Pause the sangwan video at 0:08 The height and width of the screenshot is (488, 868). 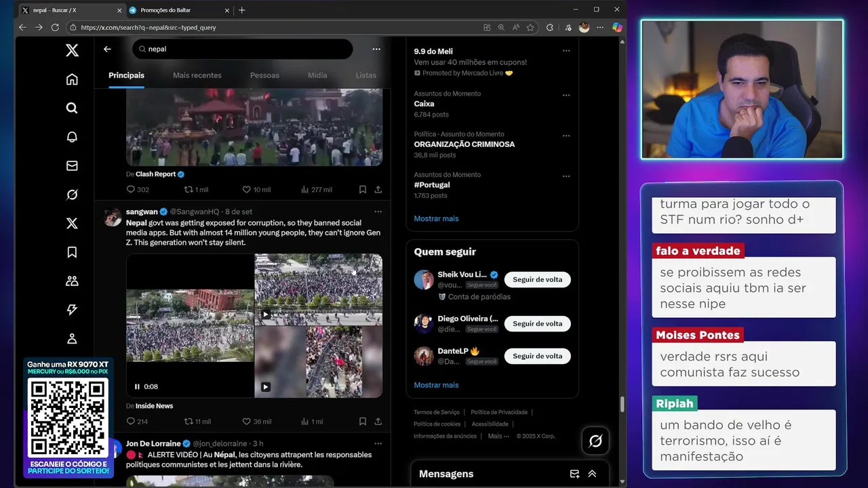click(137, 386)
